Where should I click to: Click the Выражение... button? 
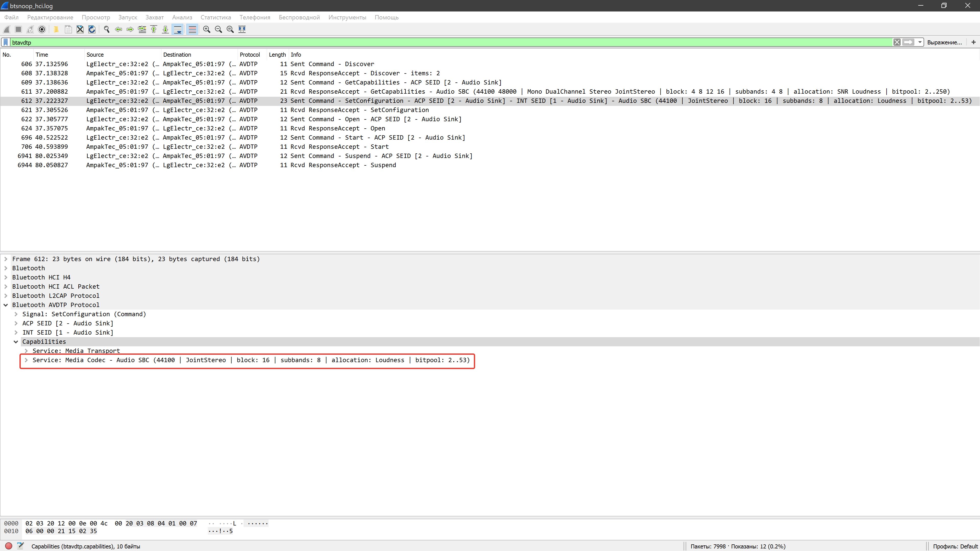click(944, 42)
